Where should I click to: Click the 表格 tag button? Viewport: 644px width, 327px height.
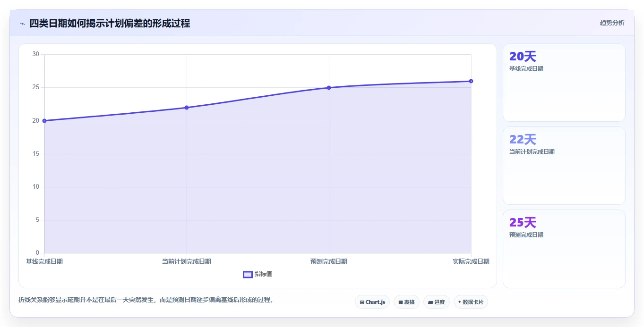coord(406,302)
